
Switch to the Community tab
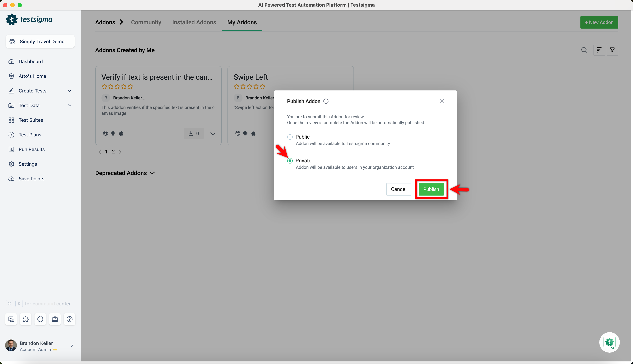coord(146,22)
